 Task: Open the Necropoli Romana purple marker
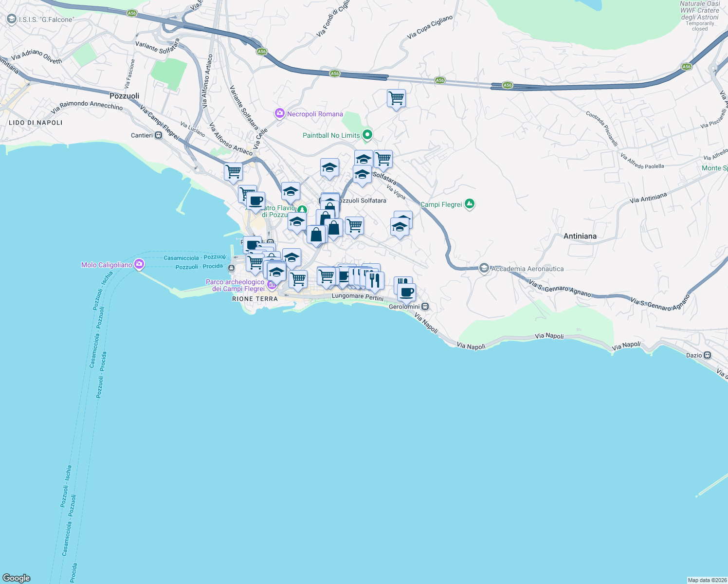tap(279, 113)
